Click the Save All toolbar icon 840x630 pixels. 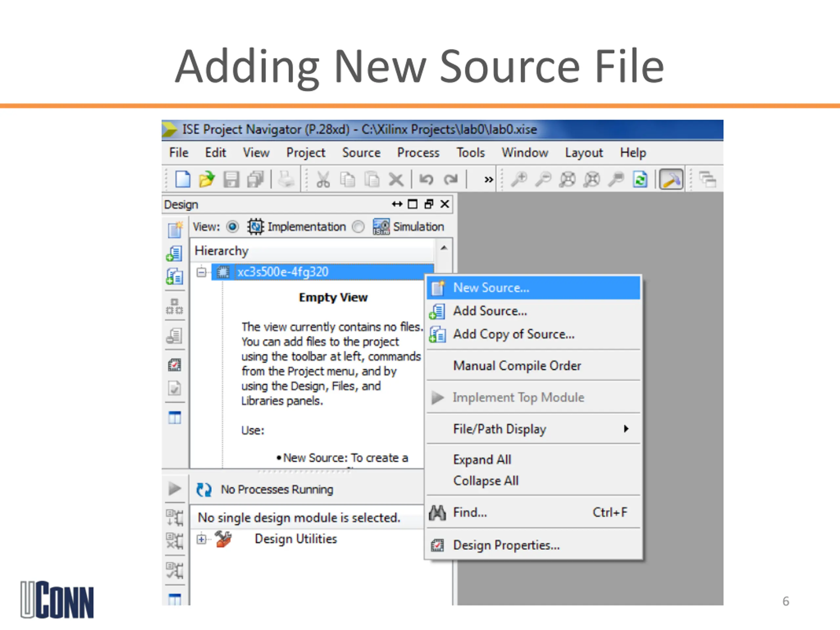point(256,179)
